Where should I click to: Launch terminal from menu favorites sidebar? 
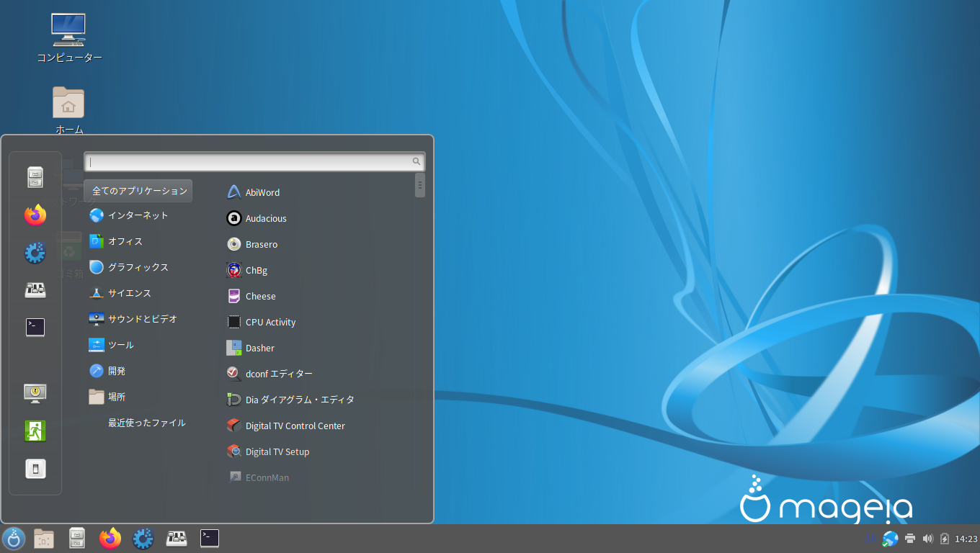click(x=35, y=327)
